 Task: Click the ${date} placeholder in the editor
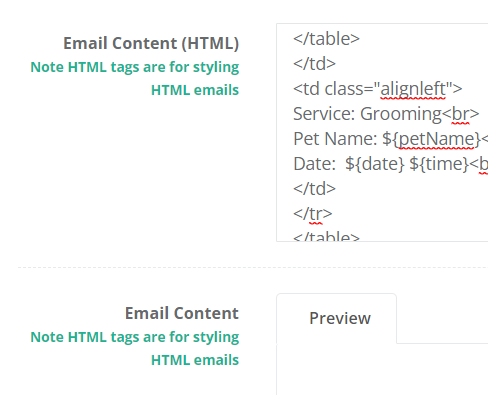[x=375, y=164]
